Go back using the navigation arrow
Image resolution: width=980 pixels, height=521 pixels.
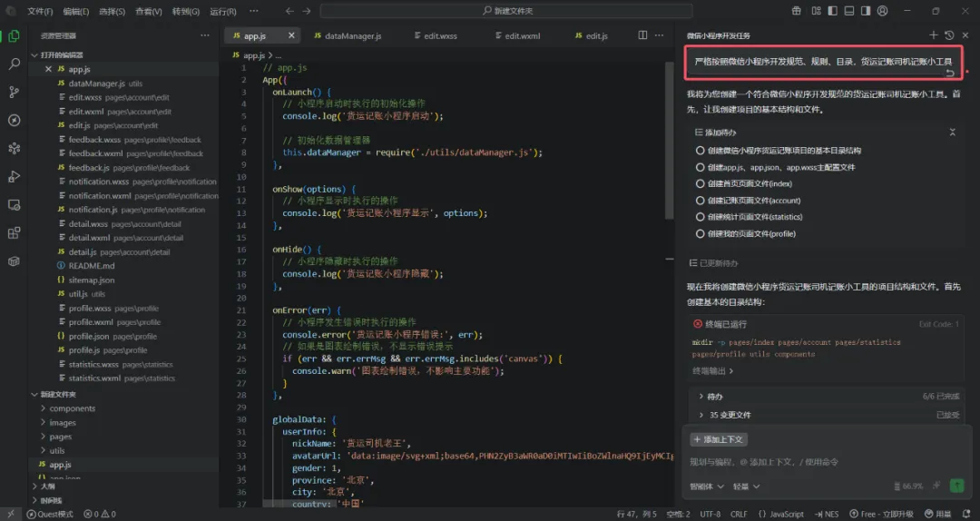pos(289,11)
